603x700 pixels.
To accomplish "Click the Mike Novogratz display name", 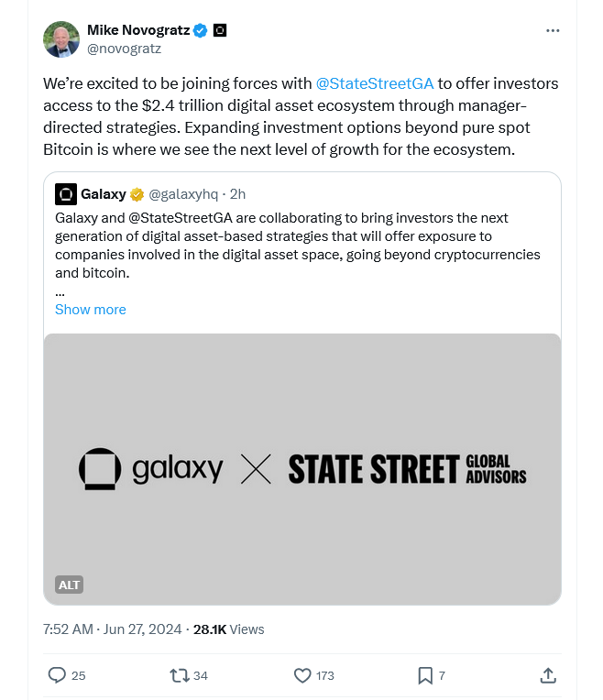I will (x=138, y=30).
